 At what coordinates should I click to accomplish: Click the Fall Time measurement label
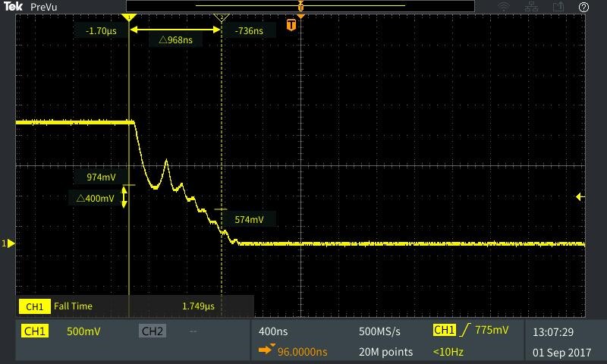click(x=73, y=306)
